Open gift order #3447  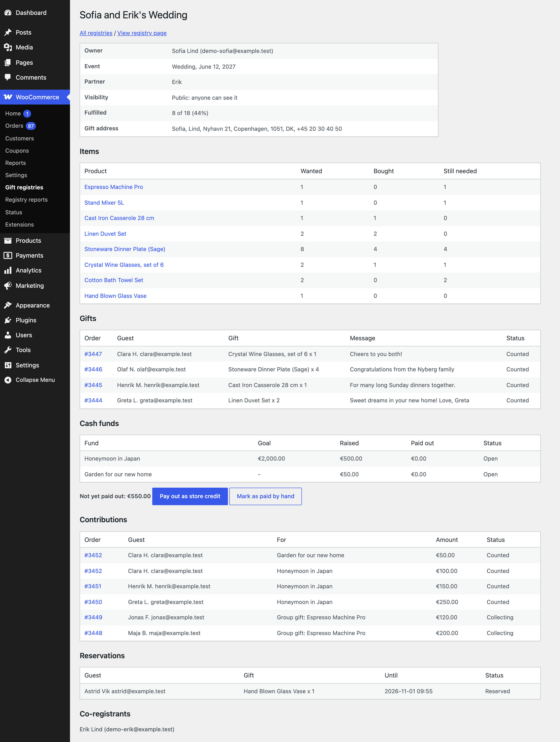tap(93, 354)
